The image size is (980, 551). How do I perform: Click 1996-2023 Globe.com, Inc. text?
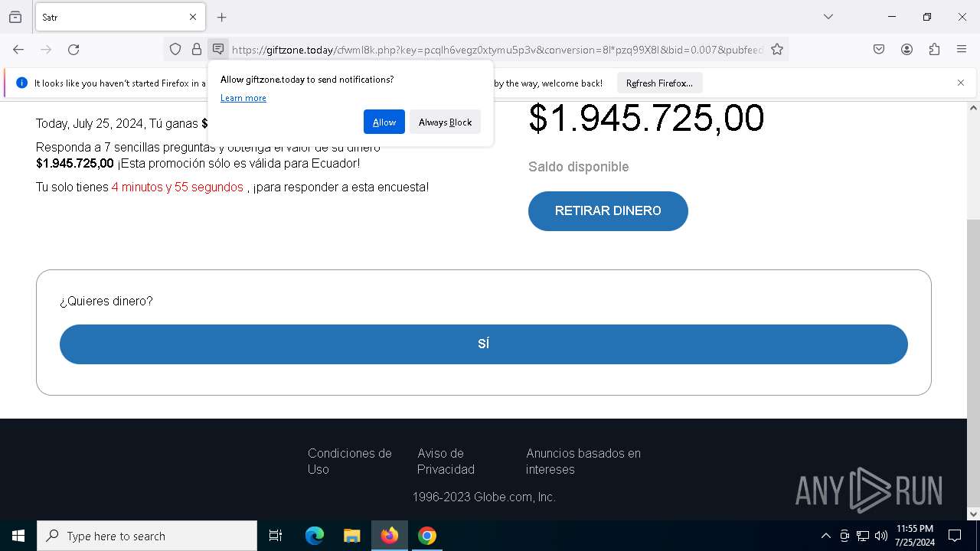484,497
